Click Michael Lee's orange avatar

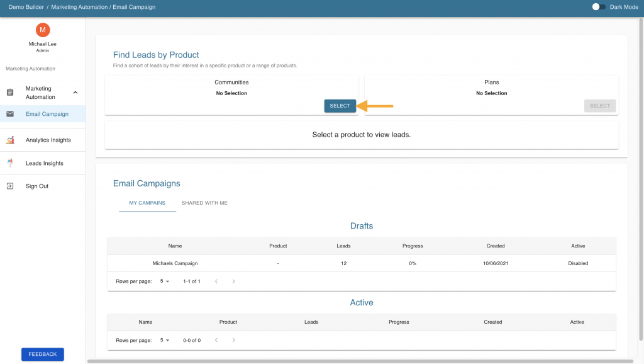(x=43, y=30)
